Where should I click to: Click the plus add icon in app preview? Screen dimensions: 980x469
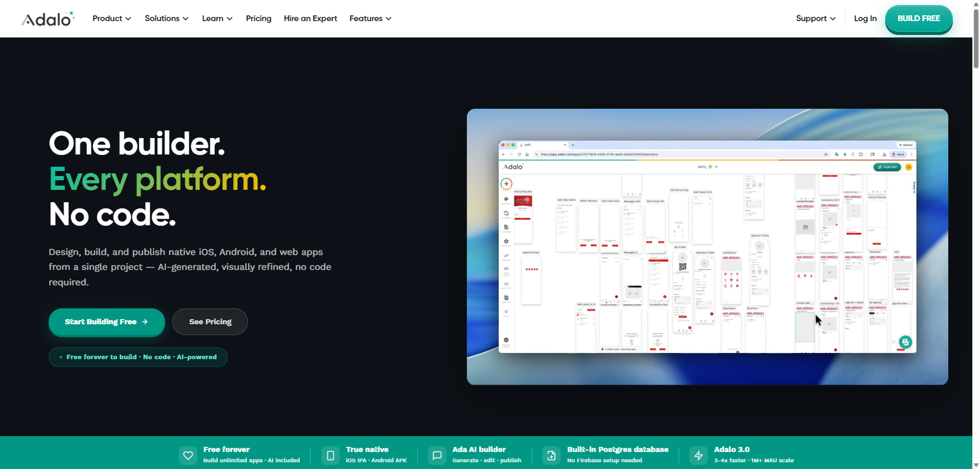[506, 183]
